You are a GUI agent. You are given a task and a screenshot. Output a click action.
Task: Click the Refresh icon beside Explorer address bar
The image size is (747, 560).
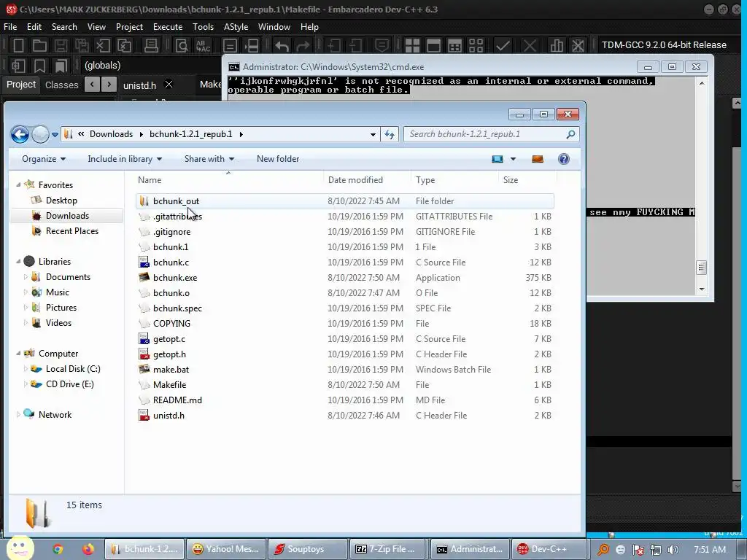coord(390,134)
